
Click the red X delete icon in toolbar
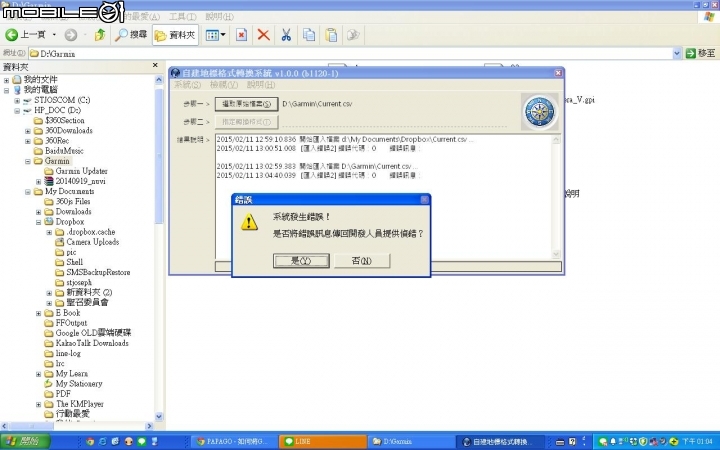point(264,35)
